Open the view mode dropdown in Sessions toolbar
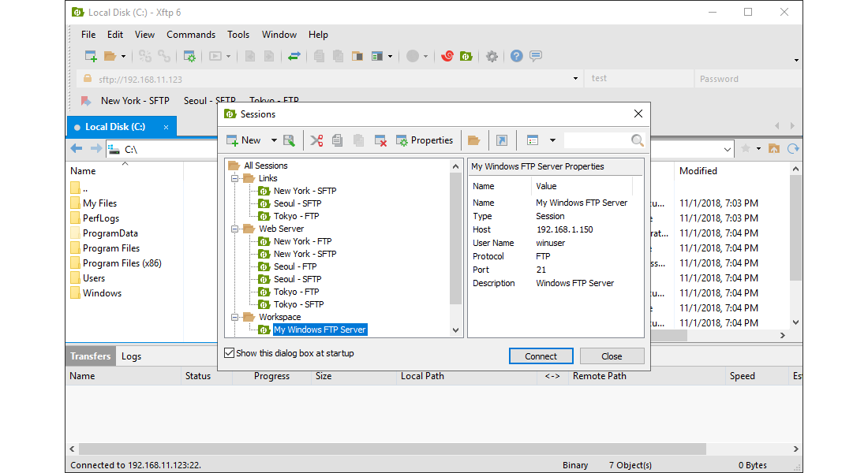Screen dimensions: 868x473 pyautogui.click(x=552, y=140)
